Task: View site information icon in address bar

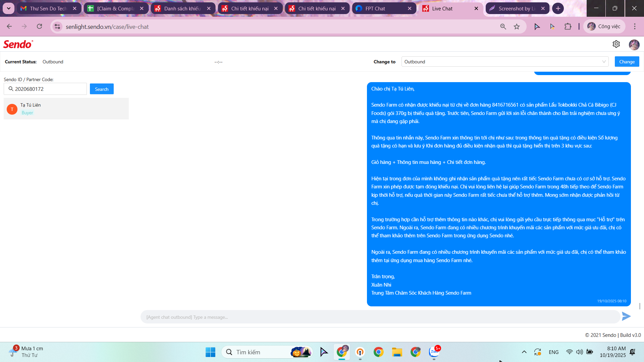Action: pyautogui.click(x=57, y=26)
